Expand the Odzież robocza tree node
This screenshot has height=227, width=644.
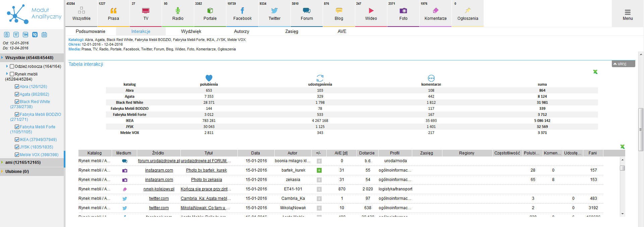coord(7,66)
